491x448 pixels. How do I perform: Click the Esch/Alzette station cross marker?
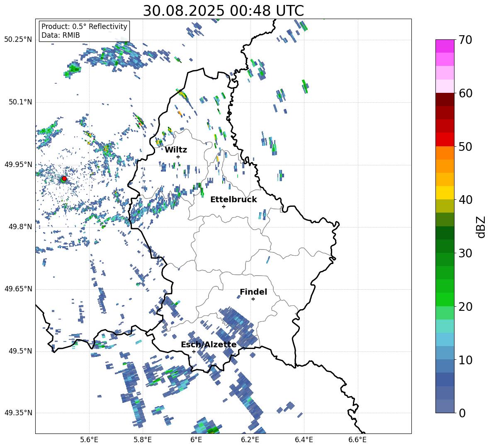pyautogui.click(x=194, y=351)
